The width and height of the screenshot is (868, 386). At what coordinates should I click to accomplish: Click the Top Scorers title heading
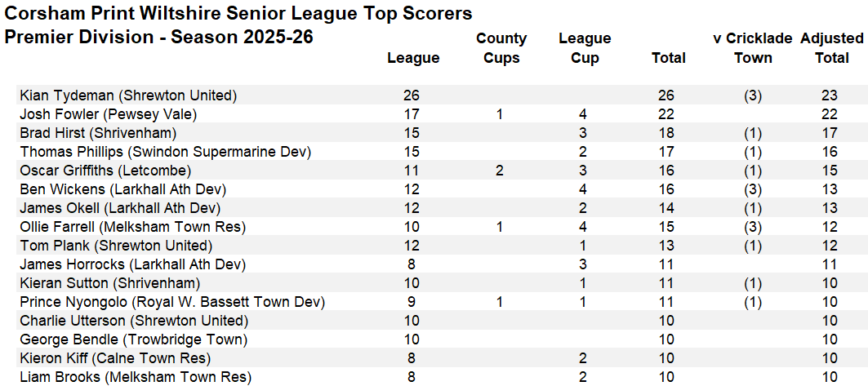[x=238, y=14]
